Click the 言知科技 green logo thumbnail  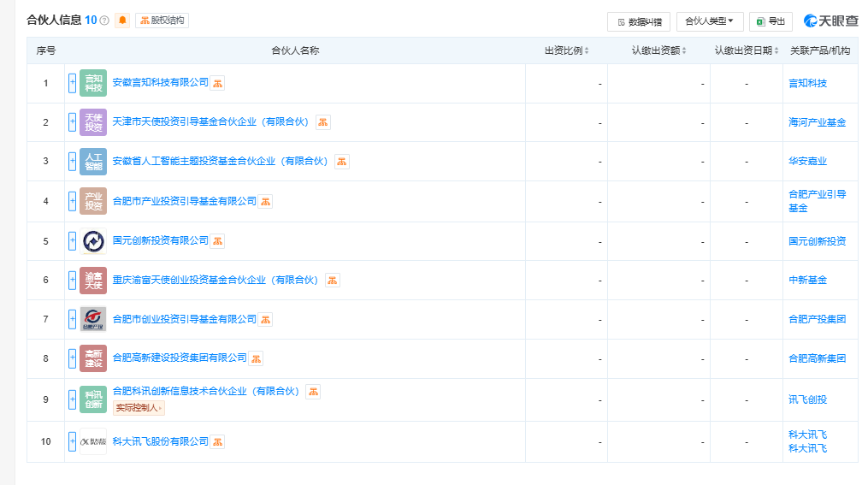(93, 83)
